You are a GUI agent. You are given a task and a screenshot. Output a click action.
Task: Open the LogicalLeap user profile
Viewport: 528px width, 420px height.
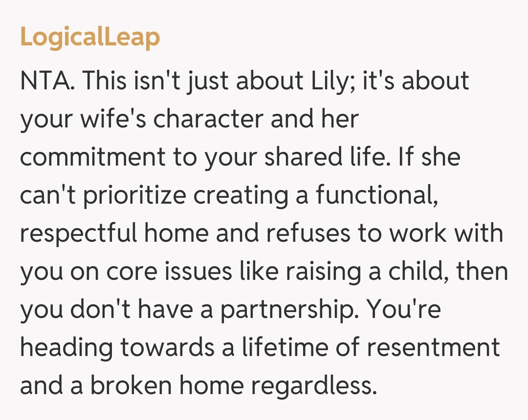click(90, 38)
